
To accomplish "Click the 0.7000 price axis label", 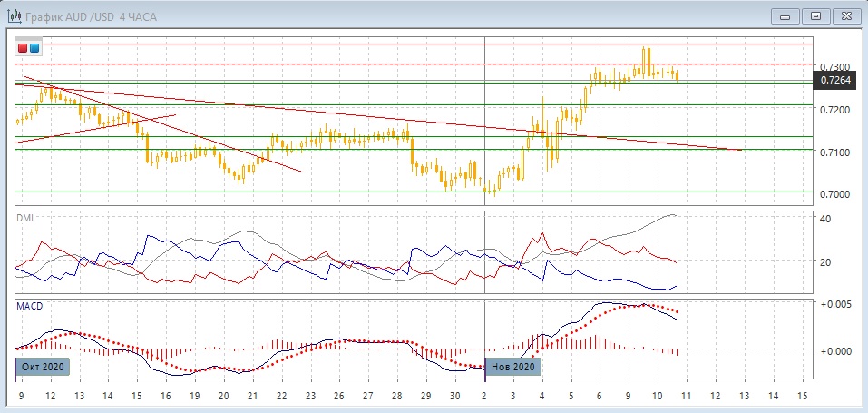I will point(834,194).
